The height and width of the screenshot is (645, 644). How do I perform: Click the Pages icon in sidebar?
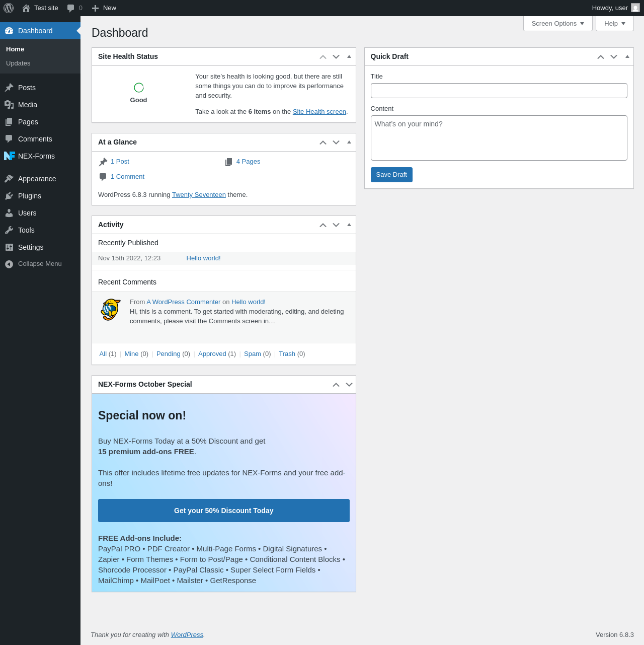9,122
